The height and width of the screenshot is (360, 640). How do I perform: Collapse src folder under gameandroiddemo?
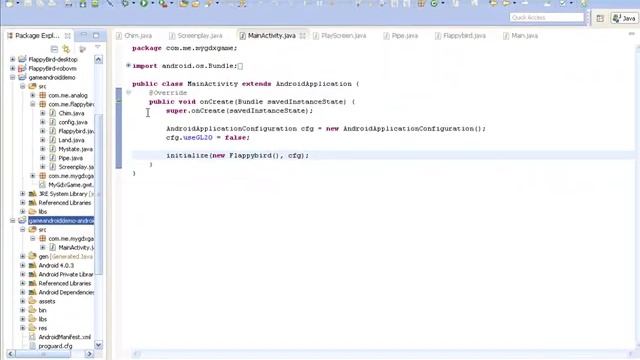click(23, 86)
